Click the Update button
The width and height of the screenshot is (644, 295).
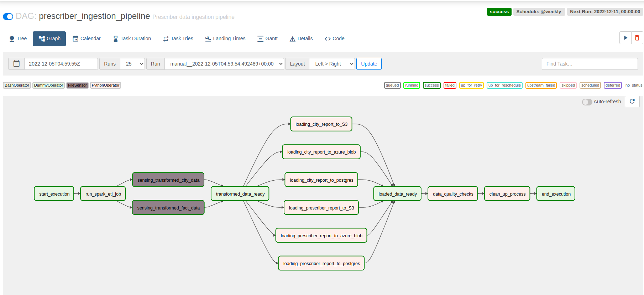click(369, 64)
